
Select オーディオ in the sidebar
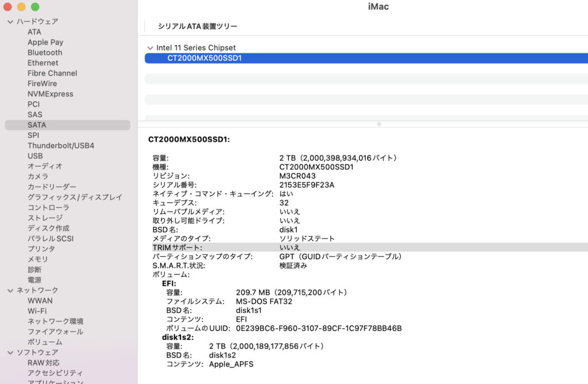(x=45, y=166)
